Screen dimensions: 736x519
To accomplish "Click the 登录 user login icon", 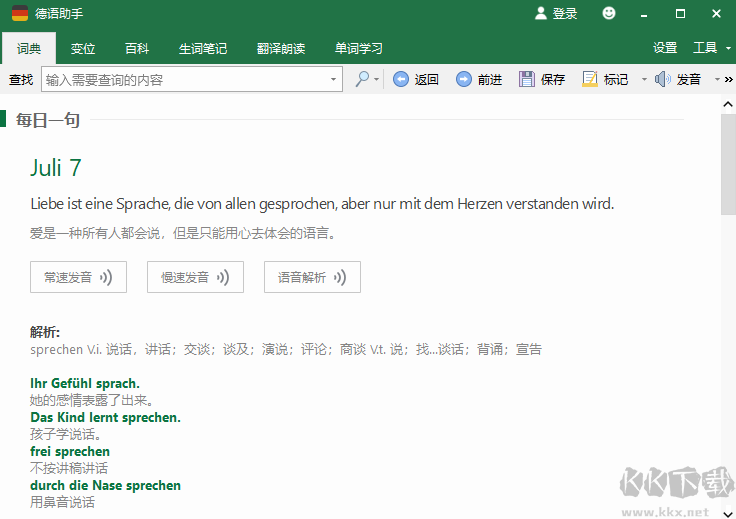I will tap(541, 13).
